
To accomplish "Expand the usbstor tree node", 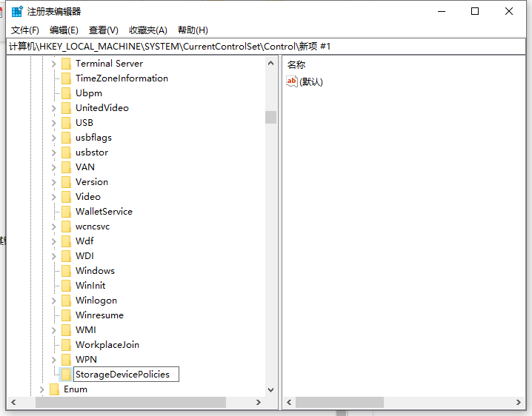I will (x=53, y=152).
